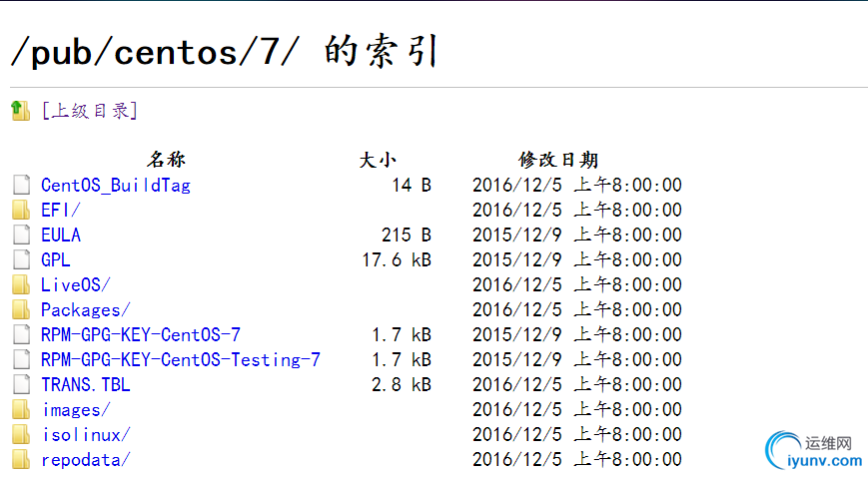Open the EFI/ directory link

point(60,211)
